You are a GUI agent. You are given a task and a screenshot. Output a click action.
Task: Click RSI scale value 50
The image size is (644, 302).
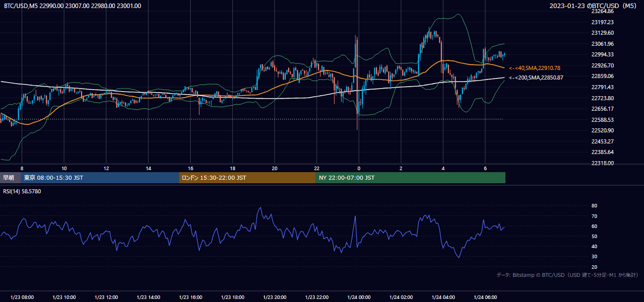pos(594,236)
